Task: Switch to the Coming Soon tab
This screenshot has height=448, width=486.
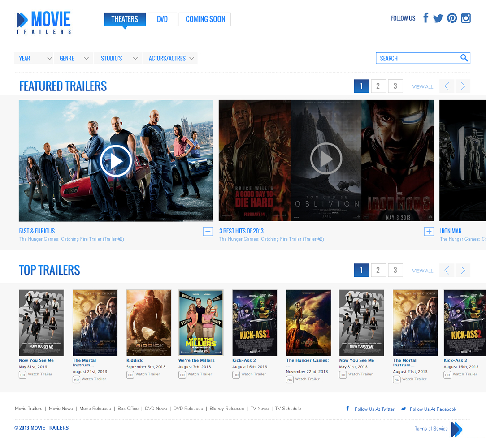Action: [x=205, y=19]
